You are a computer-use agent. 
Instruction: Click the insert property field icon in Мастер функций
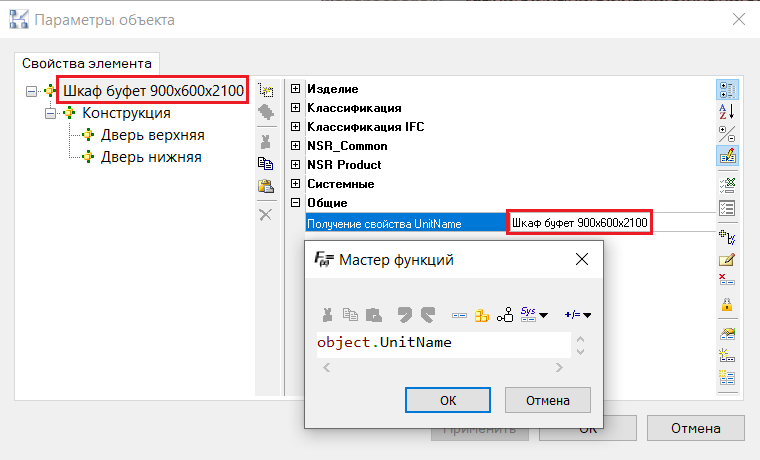459,316
